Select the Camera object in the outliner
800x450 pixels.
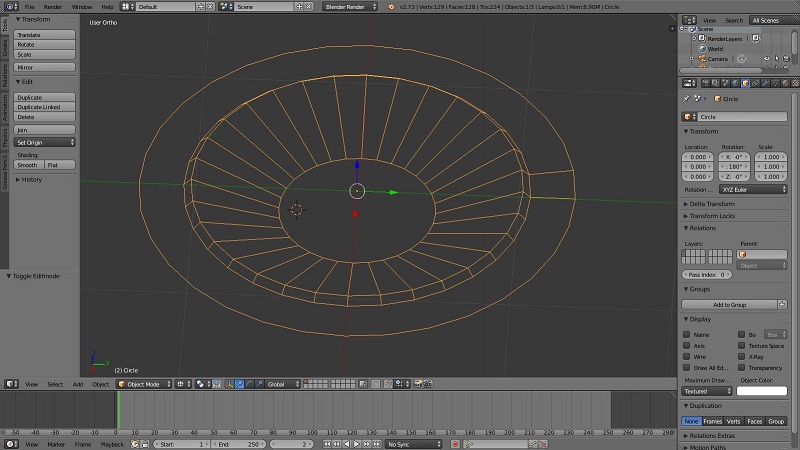(x=716, y=59)
